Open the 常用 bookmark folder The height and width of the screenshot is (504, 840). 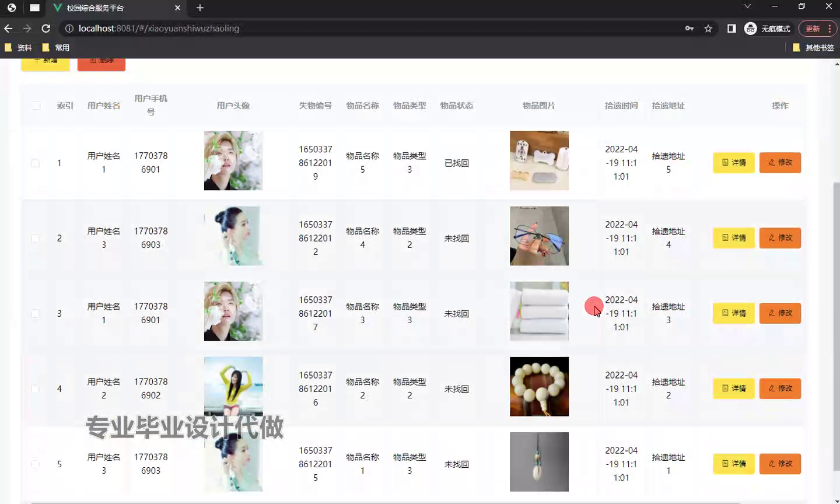(x=56, y=48)
